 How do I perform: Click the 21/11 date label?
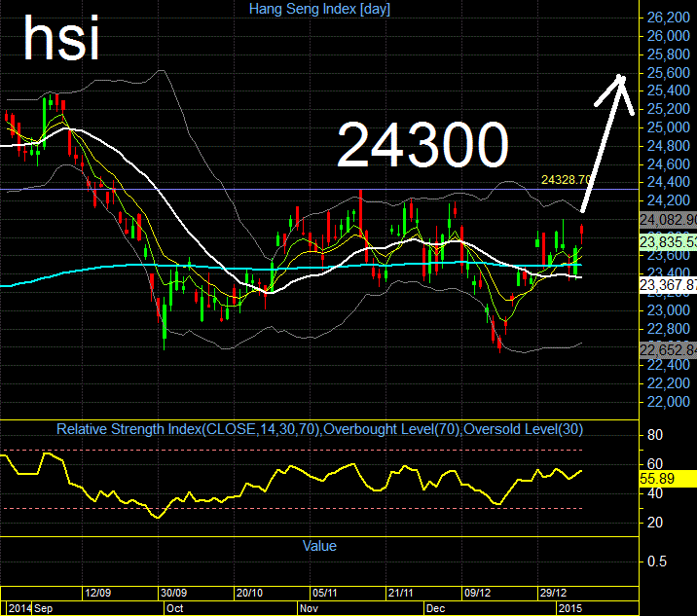pyautogui.click(x=400, y=593)
